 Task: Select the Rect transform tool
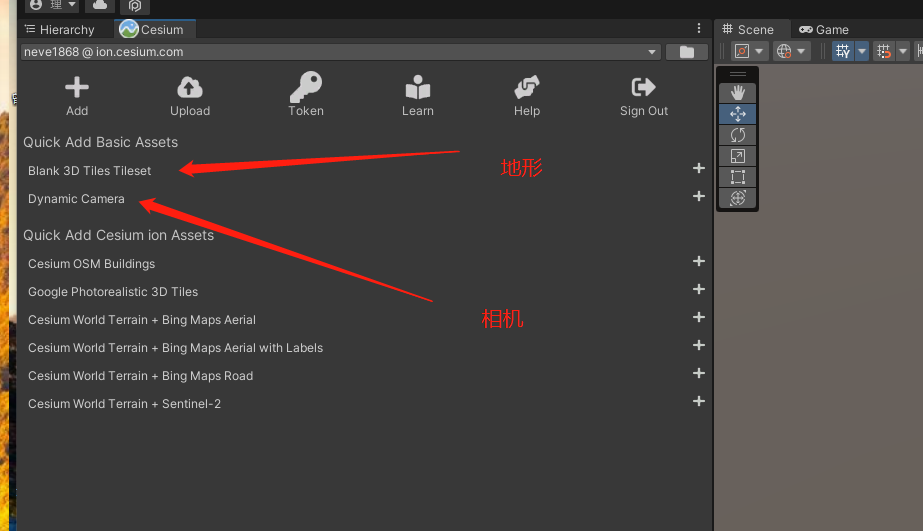pos(738,177)
